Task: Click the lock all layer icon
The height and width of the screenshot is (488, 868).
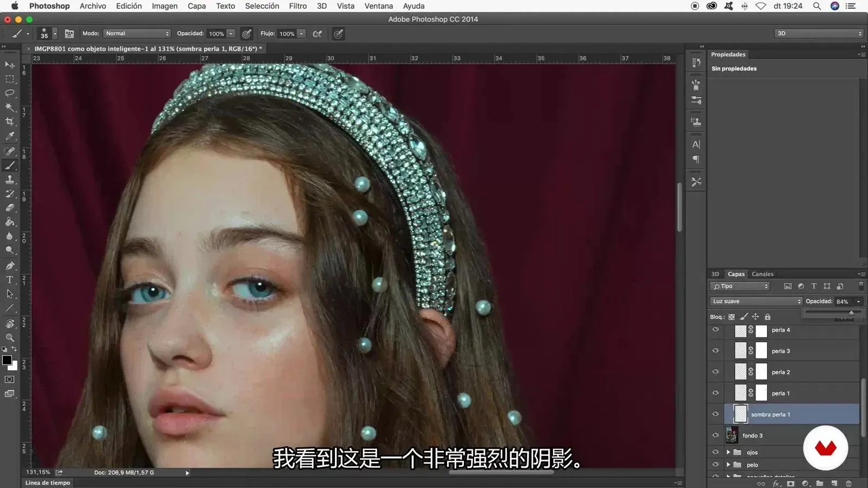Action: [767, 317]
